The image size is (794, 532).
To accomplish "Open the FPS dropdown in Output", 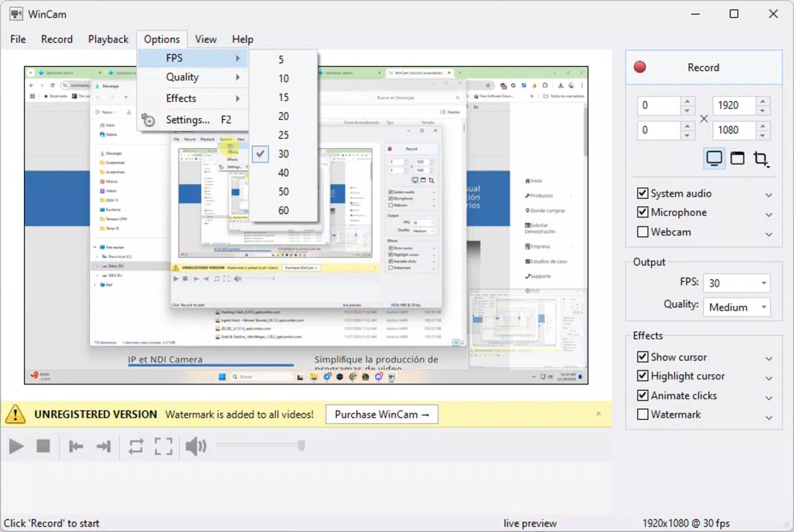I will 737,283.
